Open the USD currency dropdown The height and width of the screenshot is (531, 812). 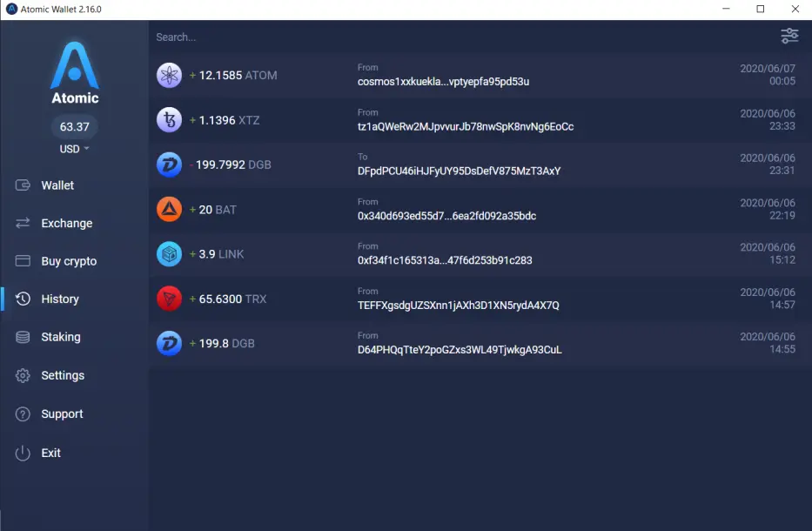tap(74, 149)
